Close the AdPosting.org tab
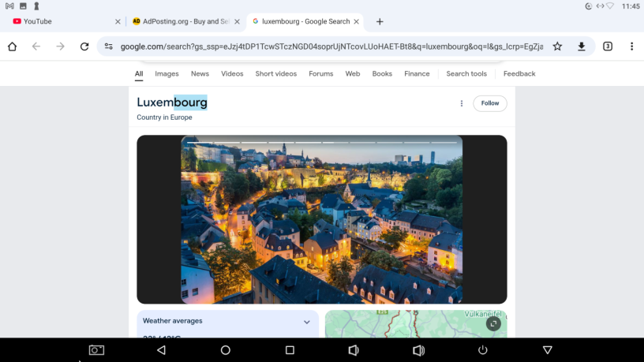The image size is (644, 362). pyautogui.click(x=237, y=21)
